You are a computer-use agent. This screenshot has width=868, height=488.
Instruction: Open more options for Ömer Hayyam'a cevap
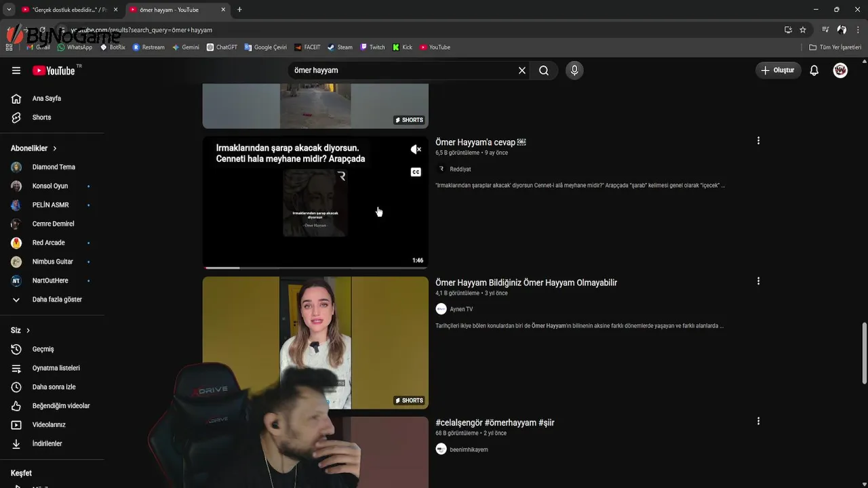click(x=758, y=141)
